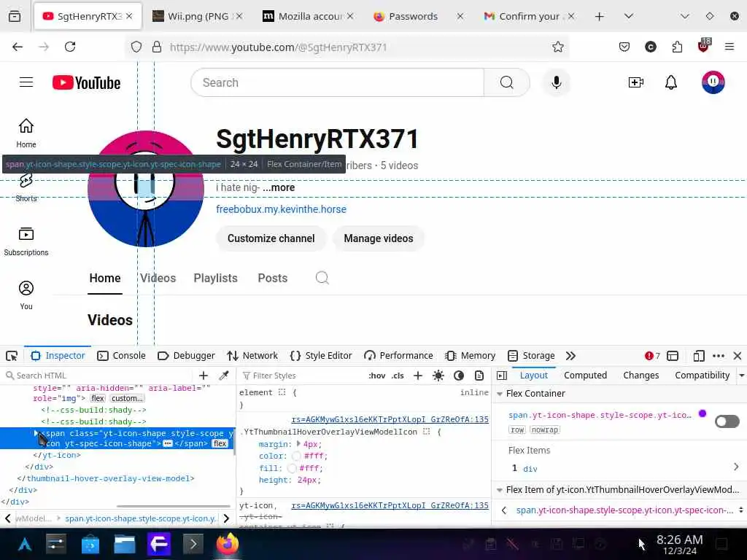Toggle the .cls class panel
Viewport: 747px width, 560px height.
(x=398, y=376)
